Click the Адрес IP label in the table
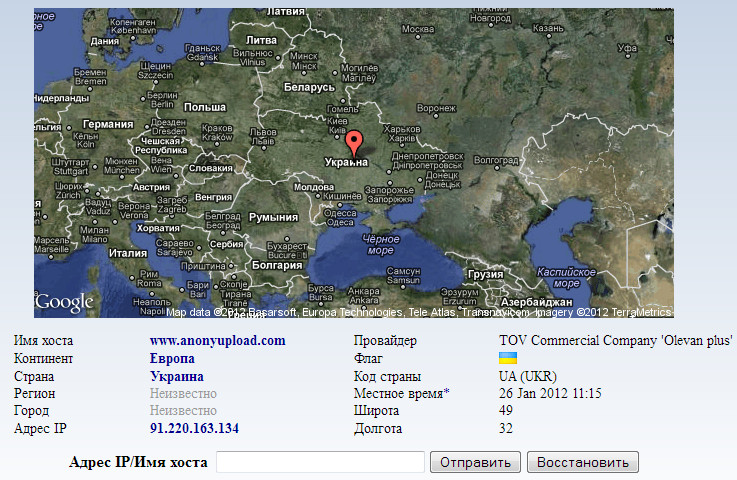Viewport: 737px width, 480px height. tap(40, 428)
